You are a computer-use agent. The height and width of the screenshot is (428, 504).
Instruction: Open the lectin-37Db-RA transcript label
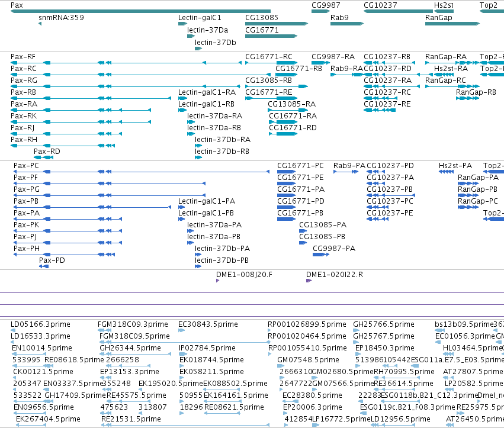pyautogui.click(x=223, y=140)
